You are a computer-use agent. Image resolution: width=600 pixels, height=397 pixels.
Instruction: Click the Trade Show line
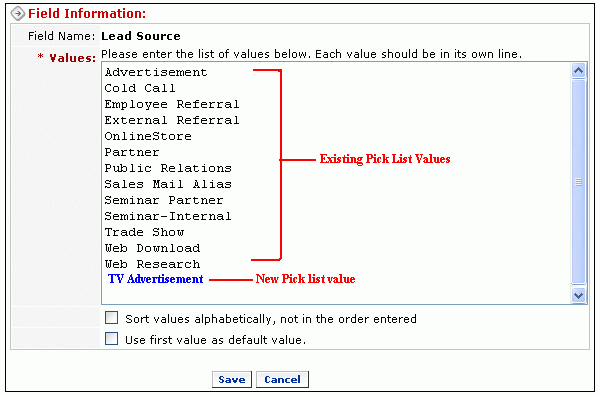pyautogui.click(x=144, y=232)
